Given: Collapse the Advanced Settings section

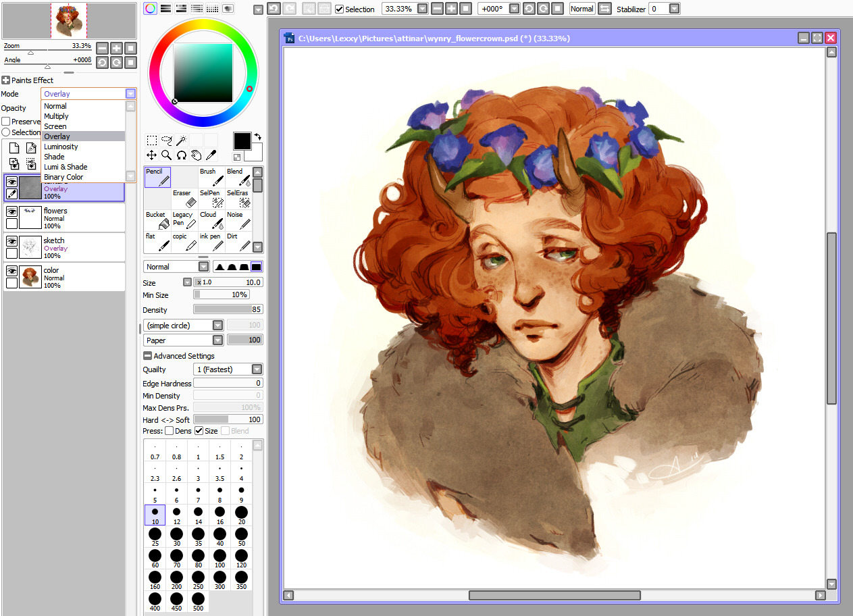Looking at the screenshot, I should click(147, 356).
